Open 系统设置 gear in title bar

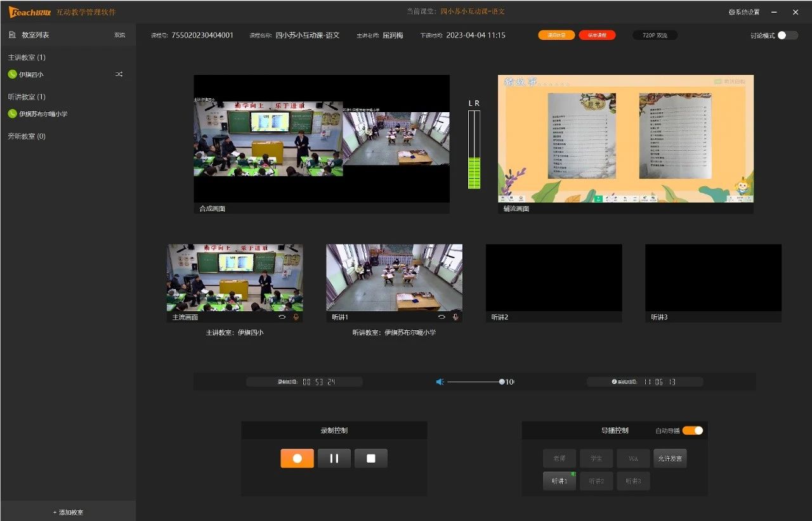[743, 12]
